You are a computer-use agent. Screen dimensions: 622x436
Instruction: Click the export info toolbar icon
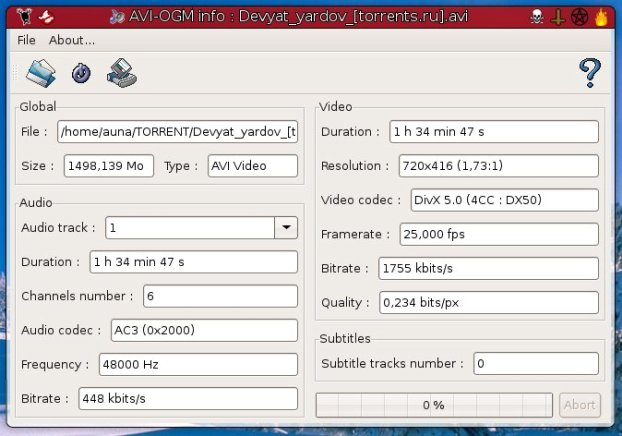122,73
